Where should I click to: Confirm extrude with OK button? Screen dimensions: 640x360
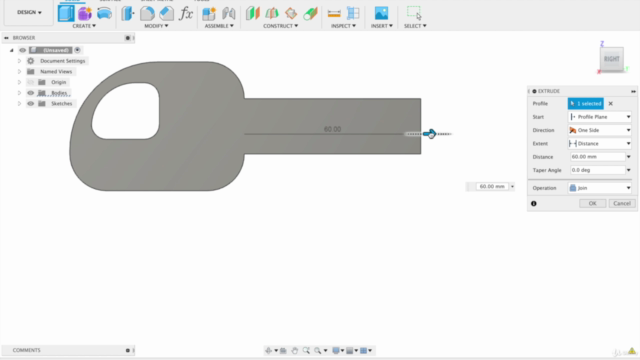click(x=592, y=203)
